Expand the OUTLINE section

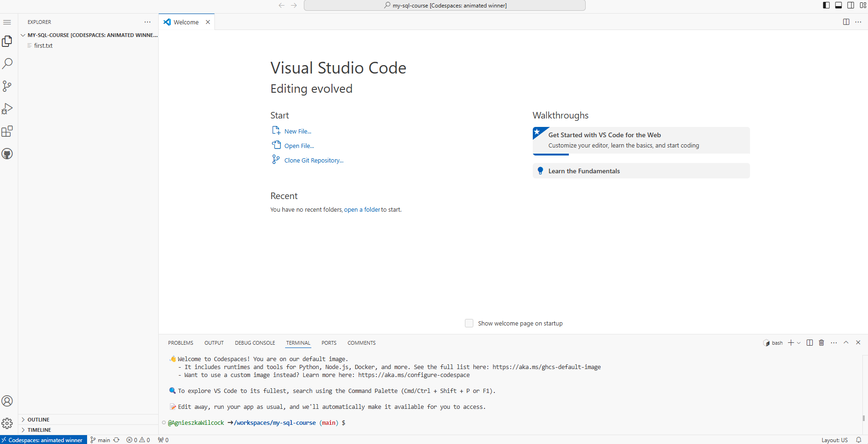(88, 420)
